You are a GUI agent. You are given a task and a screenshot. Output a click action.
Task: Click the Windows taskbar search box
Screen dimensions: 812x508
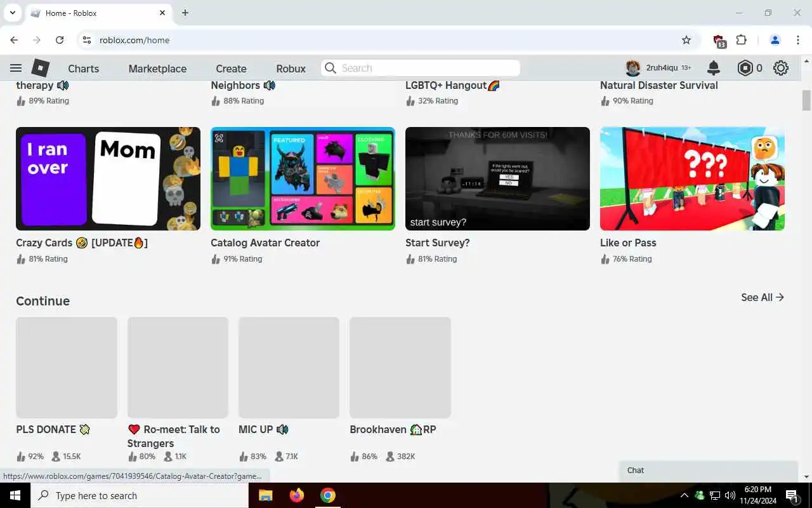[140, 495]
